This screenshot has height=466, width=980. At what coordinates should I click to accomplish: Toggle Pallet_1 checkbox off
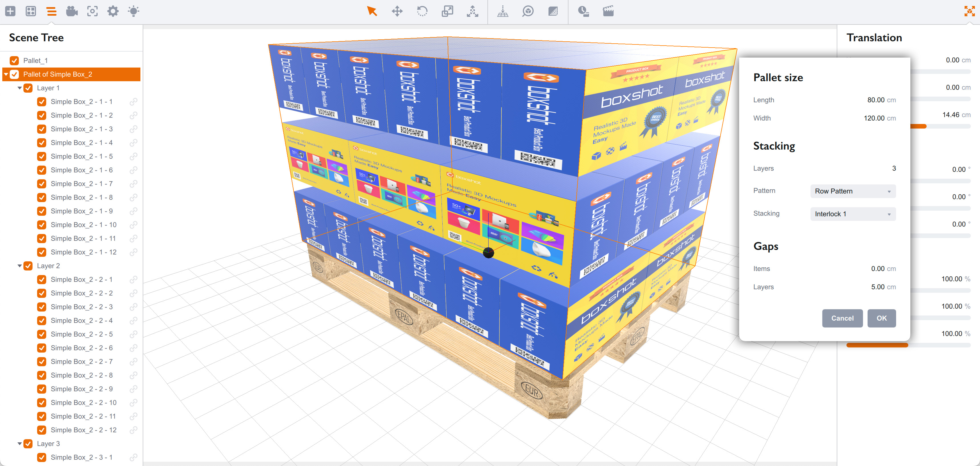point(15,60)
